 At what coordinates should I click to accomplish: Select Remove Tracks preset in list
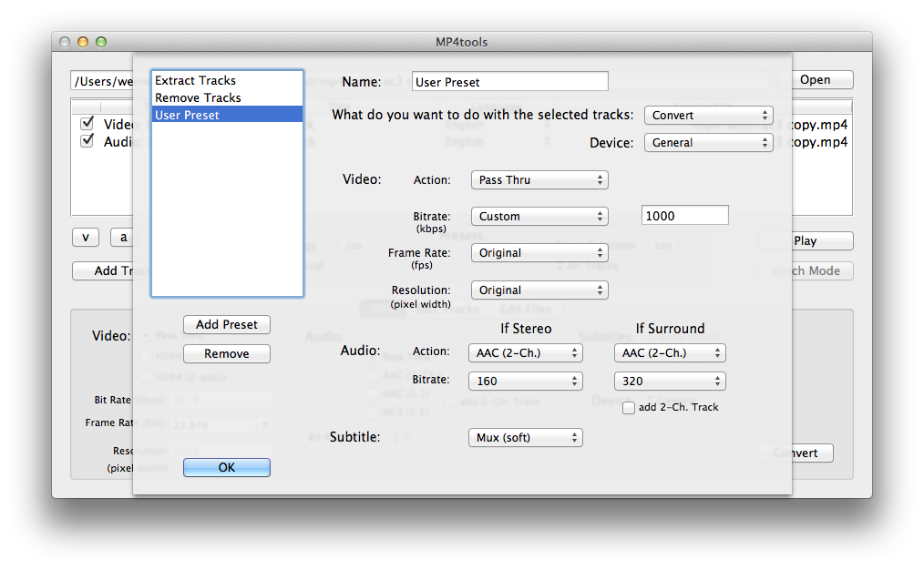tap(227, 97)
